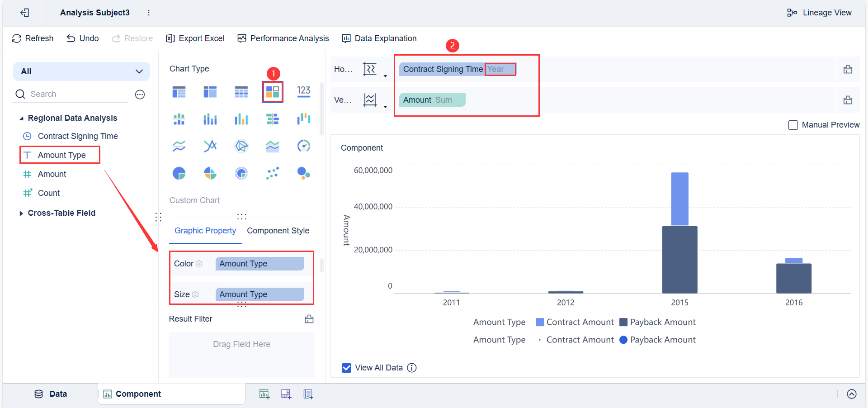Choose the detail table chart type
Image resolution: width=868 pixels, height=408 pixels.
pos(241,92)
